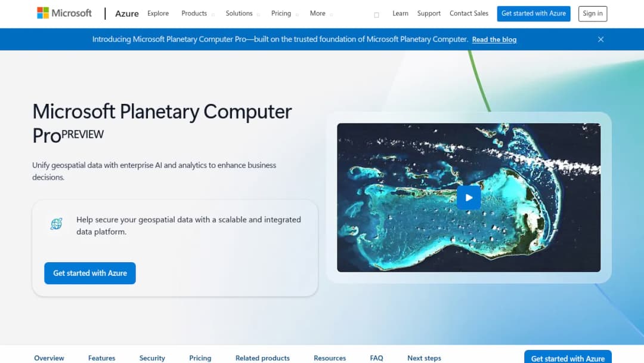Viewport: 644px width, 363px height.
Task: Jump to Features section tab
Action: pos(101,358)
